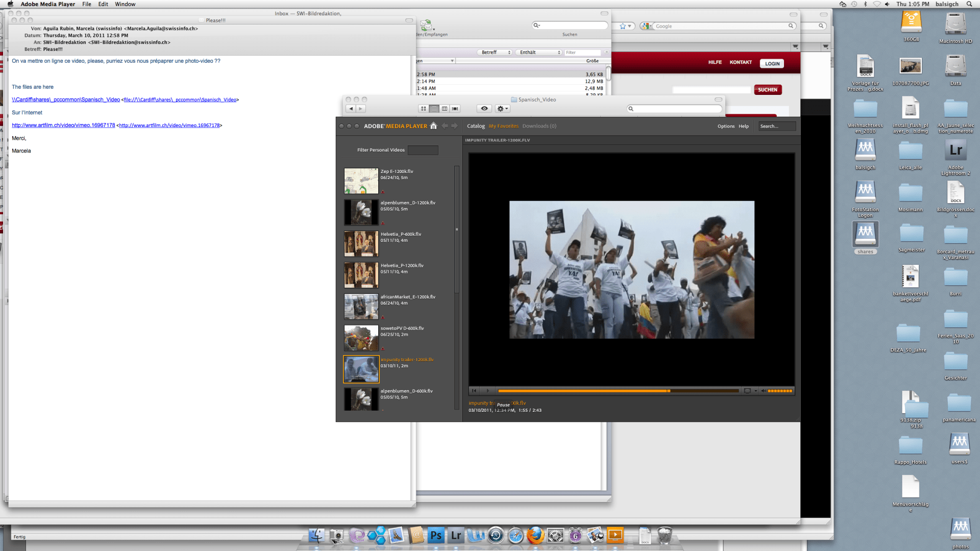Image resolution: width=980 pixels, height=551 pixels.
Task: Jump to start with skip-back button
Action: coord(474,391)
